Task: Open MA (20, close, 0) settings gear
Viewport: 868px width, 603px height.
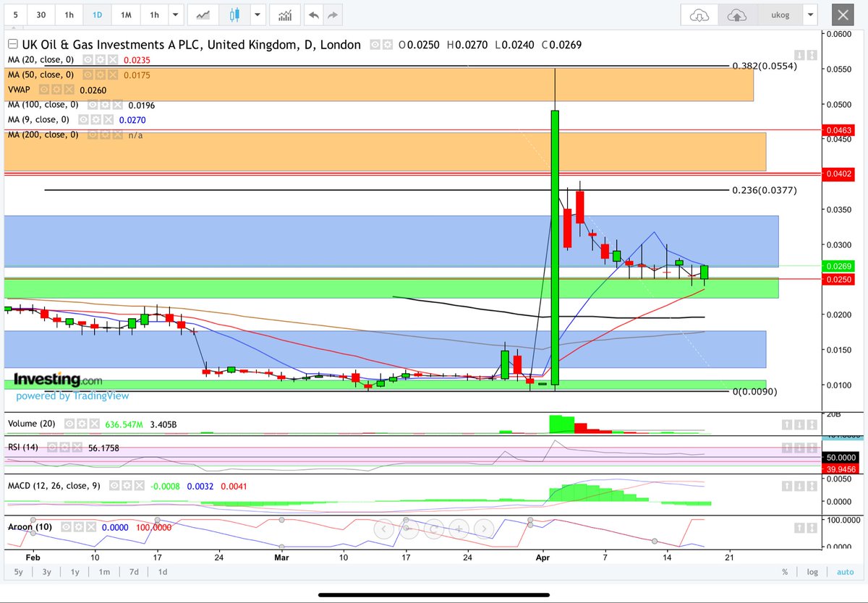Action: [x=101, y=59]
